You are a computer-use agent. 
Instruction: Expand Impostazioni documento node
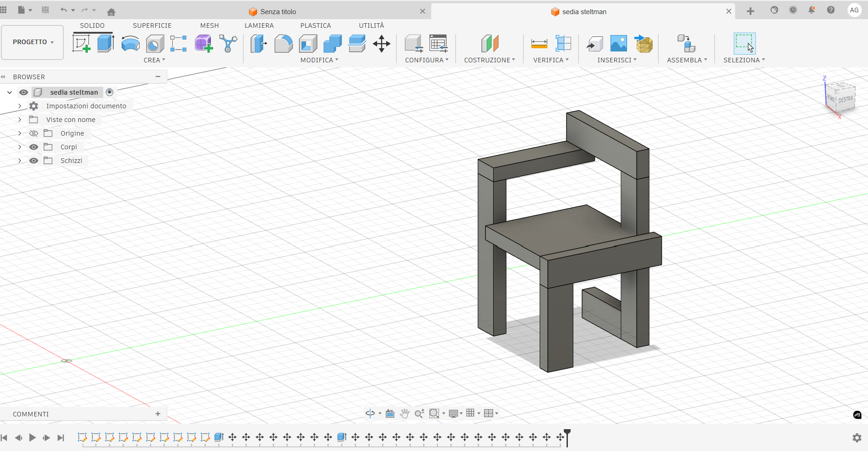coord(20,106)
